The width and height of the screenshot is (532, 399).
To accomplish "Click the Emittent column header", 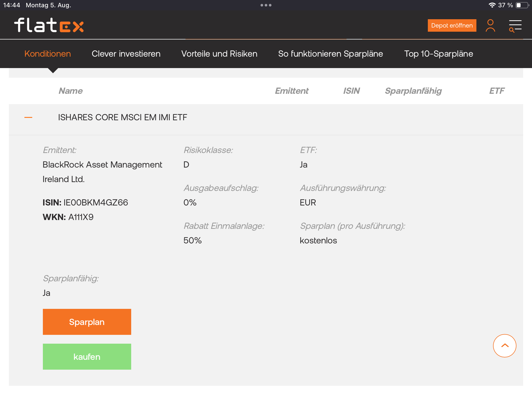I will click(291, 91).
